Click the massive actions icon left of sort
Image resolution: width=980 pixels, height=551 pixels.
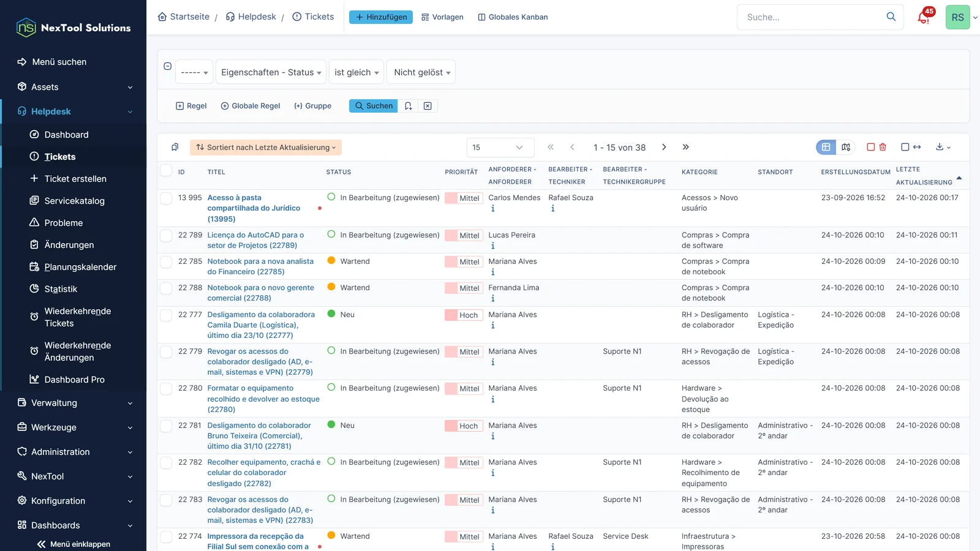pyautogui.click(x=175, y=147)
